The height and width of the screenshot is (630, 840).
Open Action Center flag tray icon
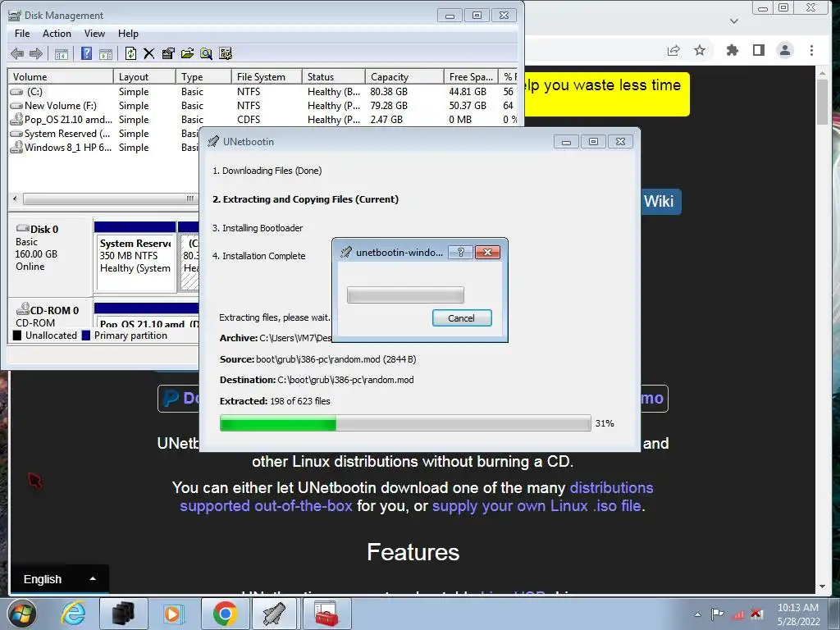pyautogui.click(x=717, y=614)
